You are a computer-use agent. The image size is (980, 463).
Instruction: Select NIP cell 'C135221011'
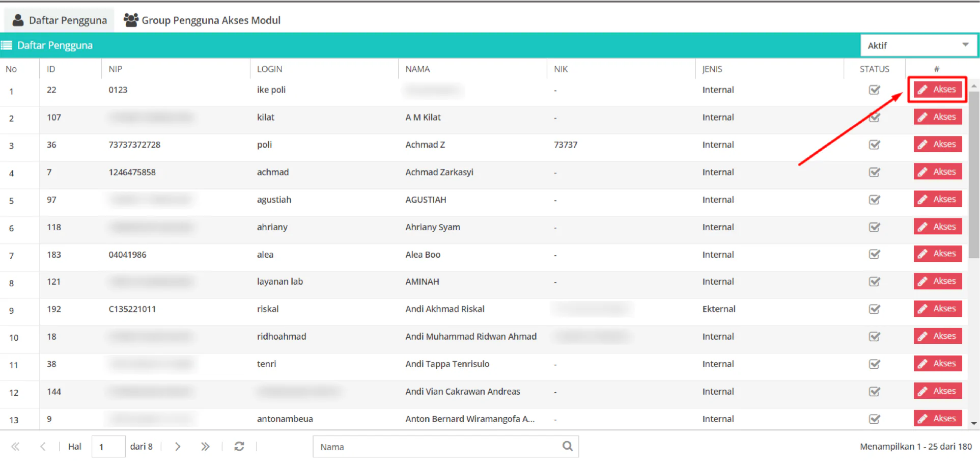coord(132,309)
